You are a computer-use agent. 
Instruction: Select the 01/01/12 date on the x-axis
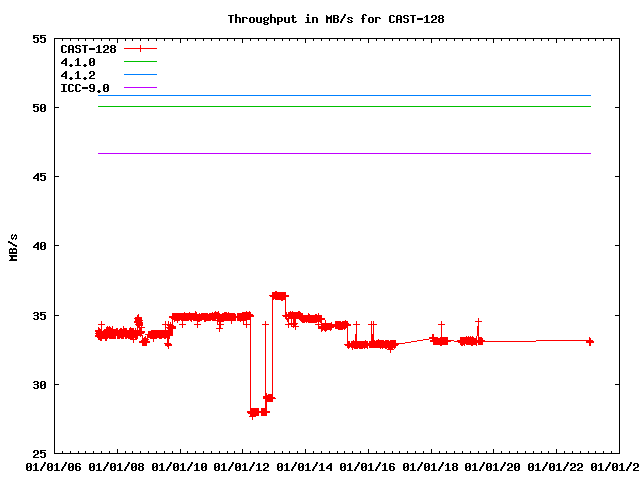point(242,466)
